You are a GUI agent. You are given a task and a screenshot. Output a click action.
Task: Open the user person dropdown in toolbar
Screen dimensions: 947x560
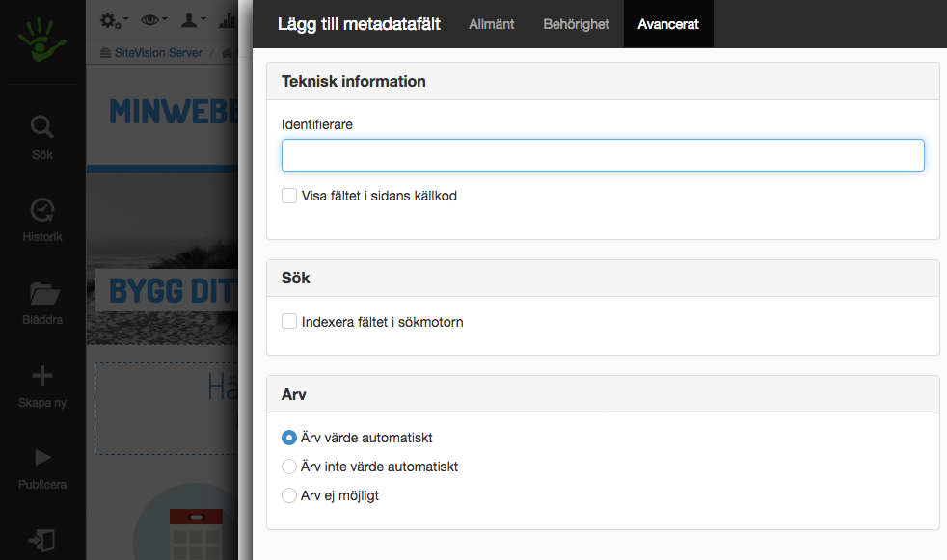pos(193,20)
